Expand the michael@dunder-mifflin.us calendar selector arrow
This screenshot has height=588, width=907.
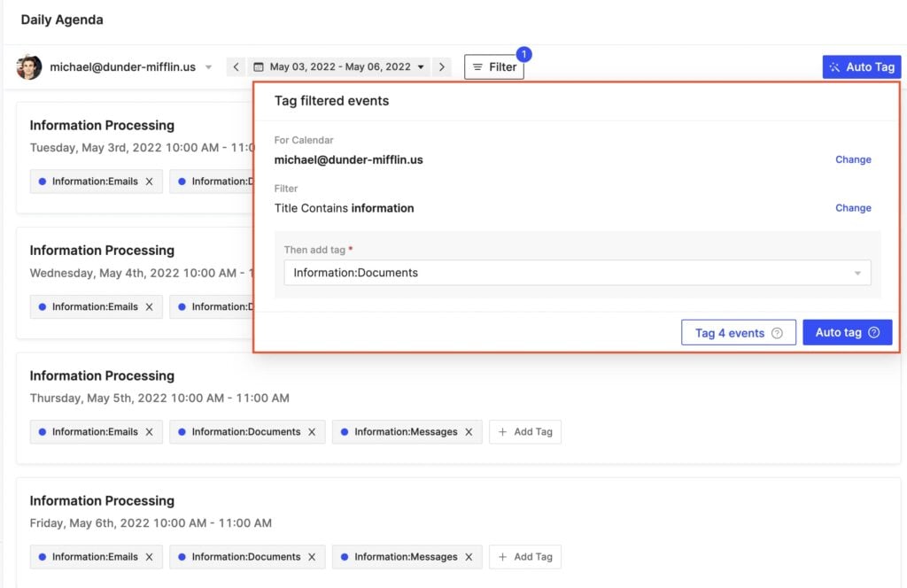pos(208,67)
